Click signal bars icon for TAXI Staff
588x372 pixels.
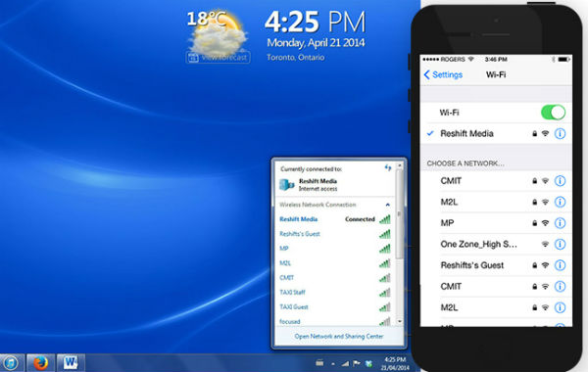pos(385,292)
